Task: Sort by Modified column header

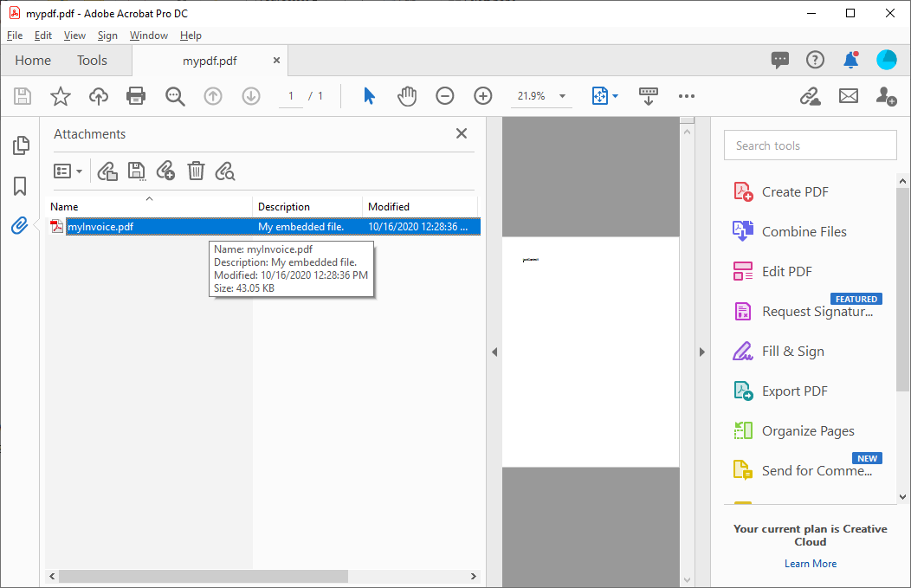Action: [420, 206]
